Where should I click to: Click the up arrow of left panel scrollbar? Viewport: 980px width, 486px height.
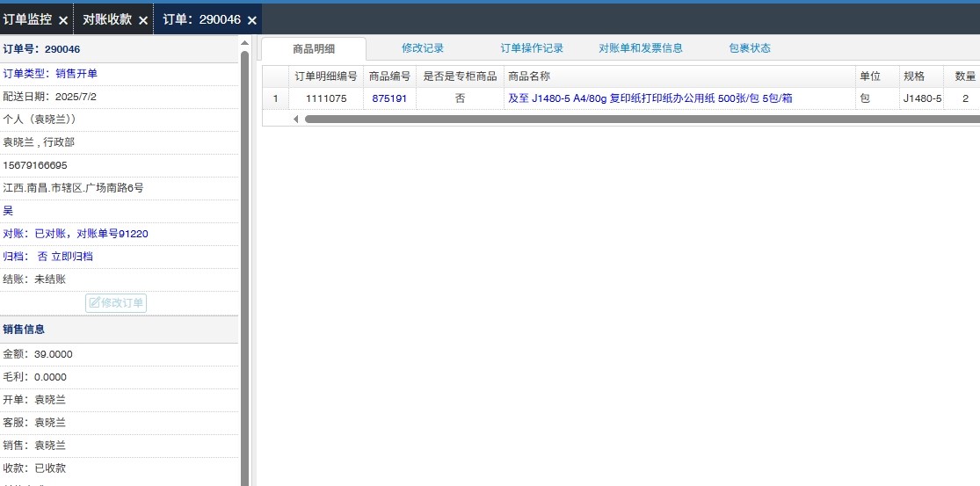[245, 43]
